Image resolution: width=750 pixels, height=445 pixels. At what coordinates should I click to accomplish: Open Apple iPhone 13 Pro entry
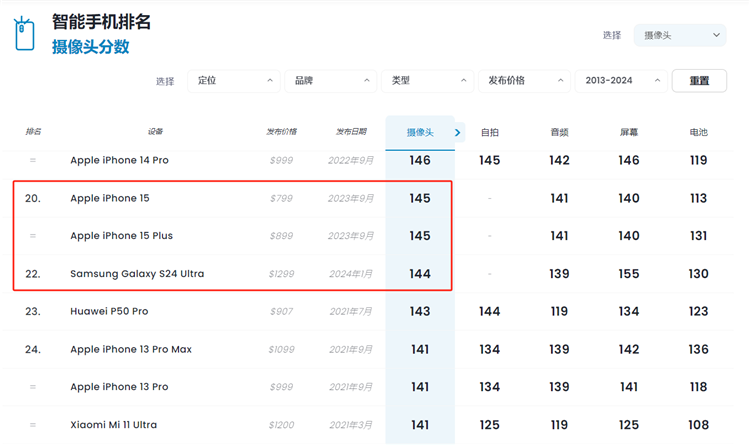[120, 387]
